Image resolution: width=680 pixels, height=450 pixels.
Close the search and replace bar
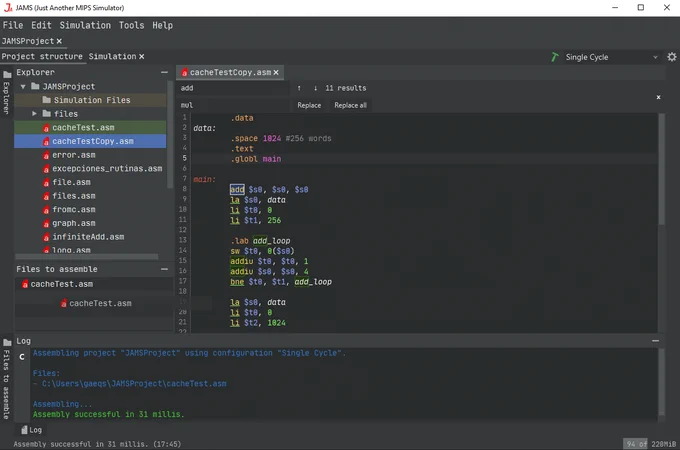click(658, 97)
